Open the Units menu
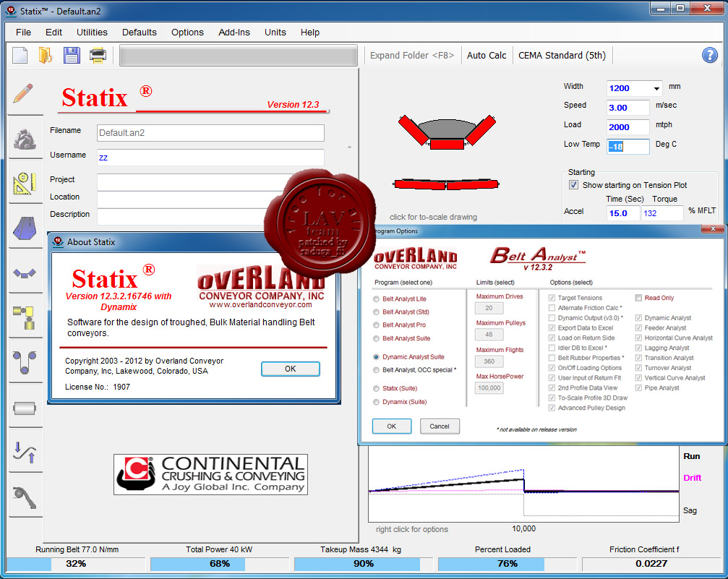This screenshot has height=579, width=728. (275, 32)
